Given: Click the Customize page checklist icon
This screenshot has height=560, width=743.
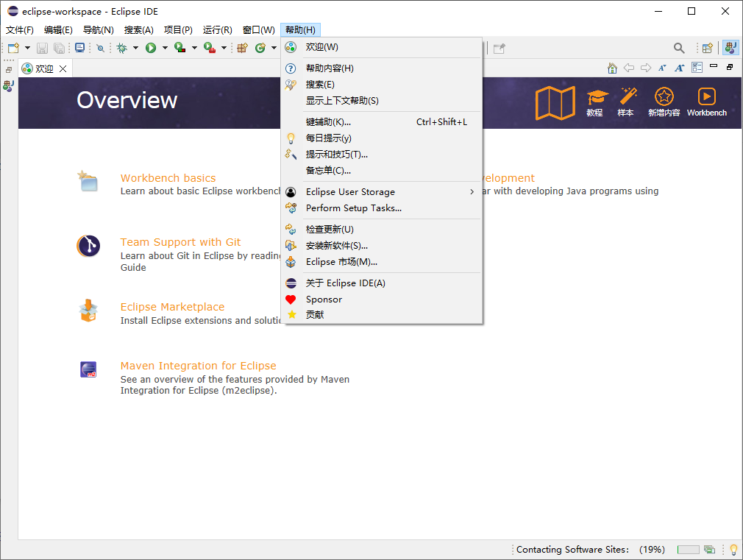Looking at the screenshot, I should 697,68.
